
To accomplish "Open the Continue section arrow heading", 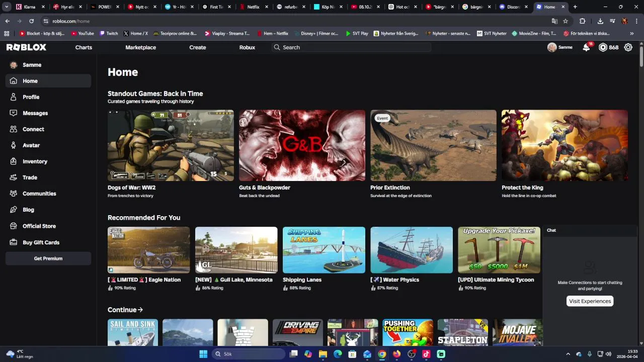I will (125, 310).
